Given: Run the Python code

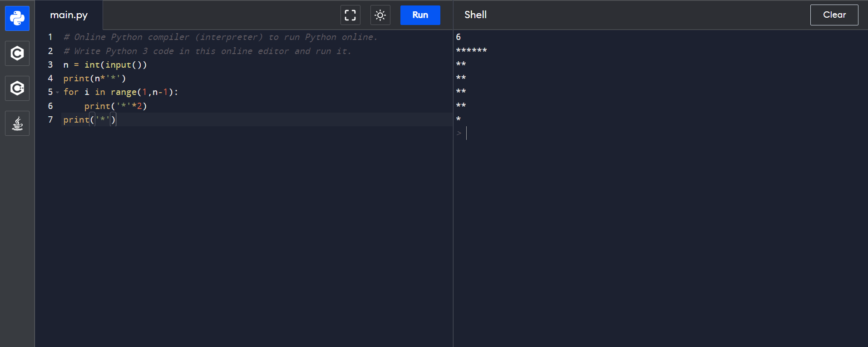Looking at the screenshot, I should 420,15.
